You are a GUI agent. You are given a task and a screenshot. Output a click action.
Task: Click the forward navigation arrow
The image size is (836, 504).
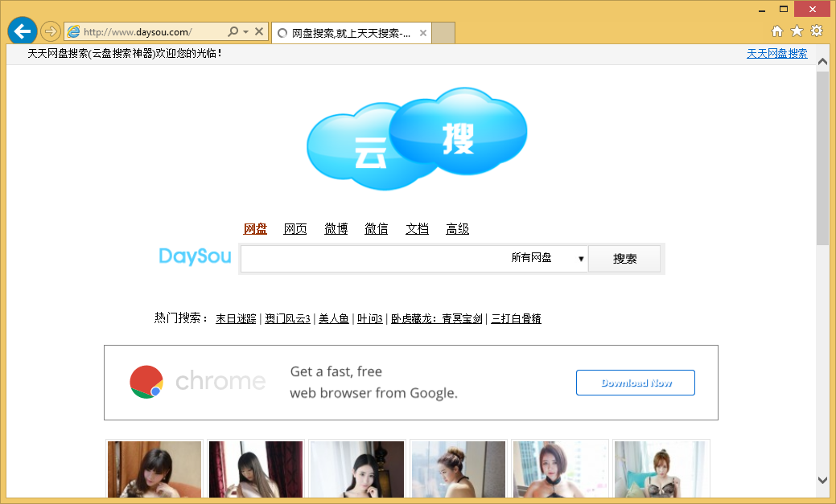coord(50,31)
